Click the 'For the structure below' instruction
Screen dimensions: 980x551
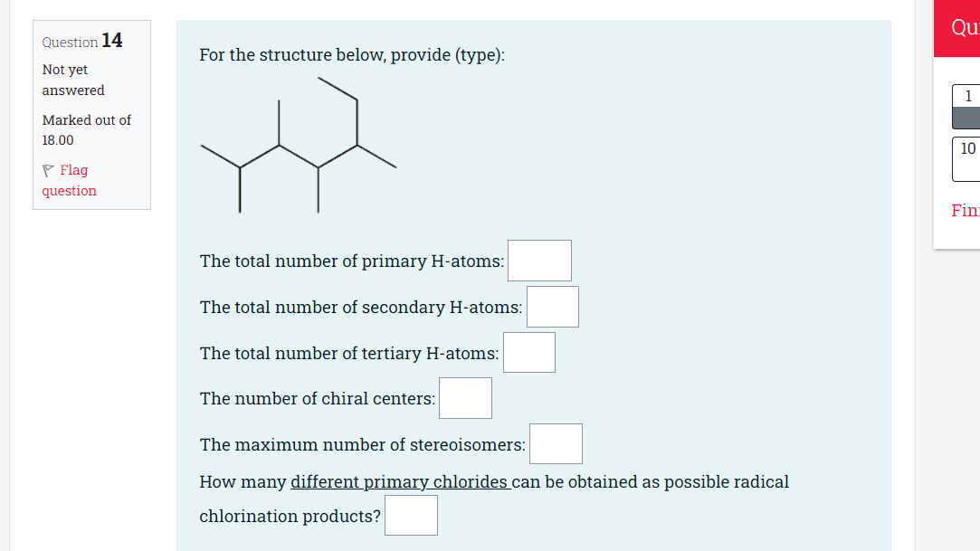coord(352,54)
